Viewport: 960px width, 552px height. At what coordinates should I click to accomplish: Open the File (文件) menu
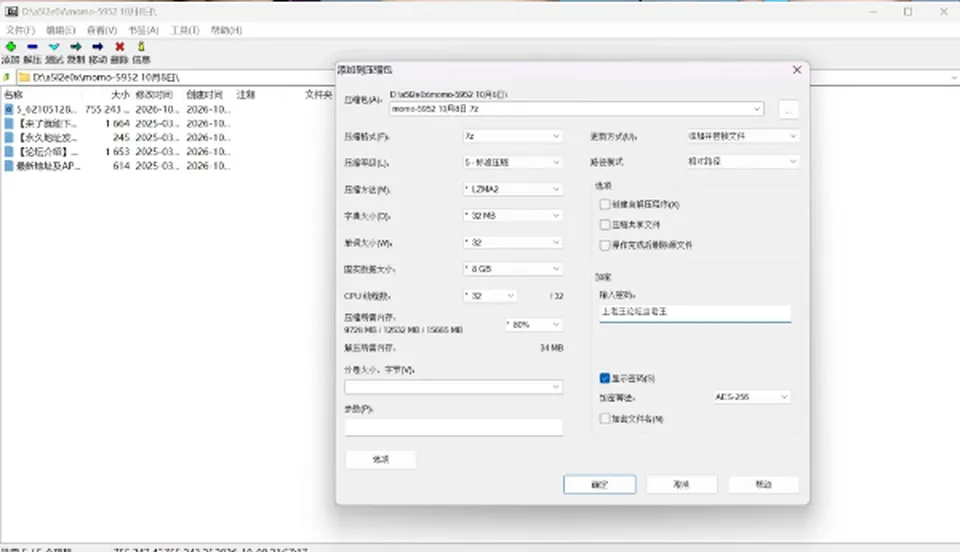coord(20,30)
